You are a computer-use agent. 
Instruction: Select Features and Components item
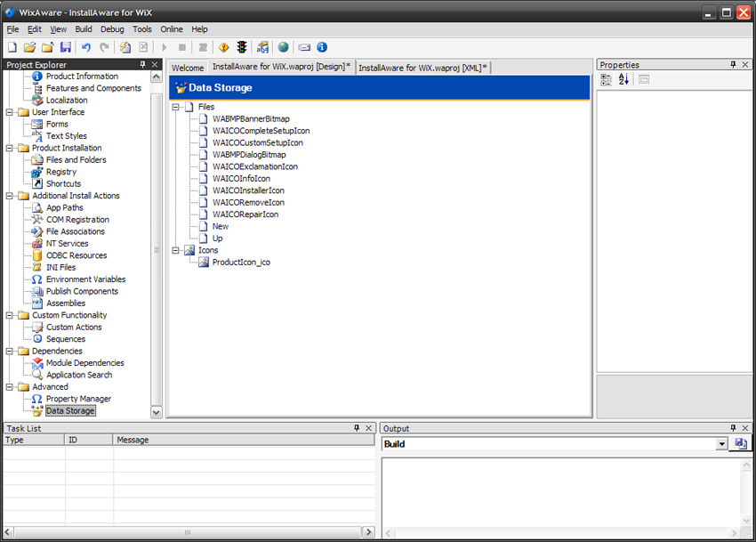click(x=93, y=88)
